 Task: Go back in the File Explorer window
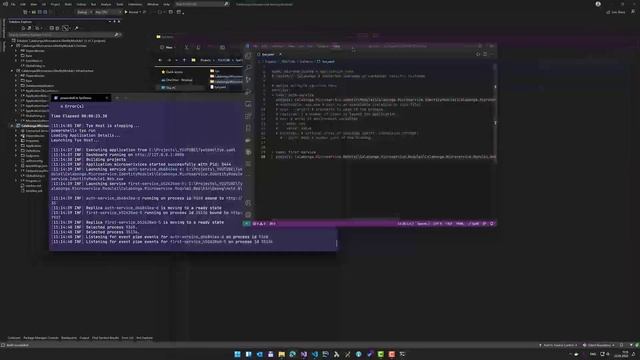[160, 60]
